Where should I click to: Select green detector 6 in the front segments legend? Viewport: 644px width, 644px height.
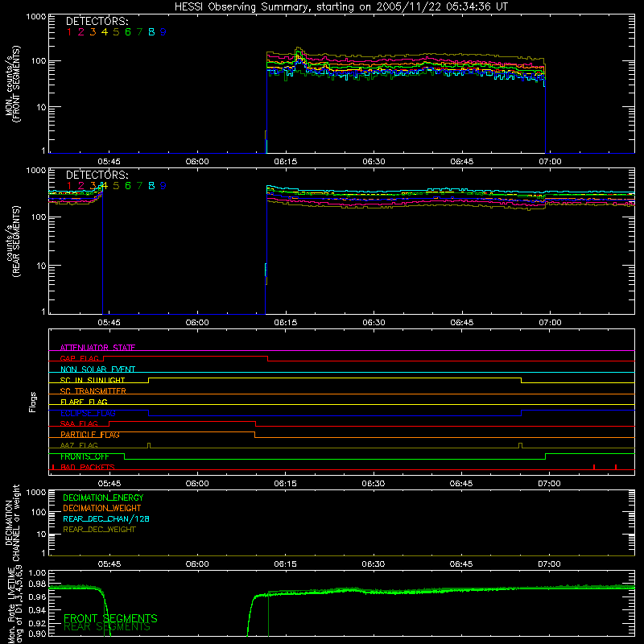[x=128, y=32]
